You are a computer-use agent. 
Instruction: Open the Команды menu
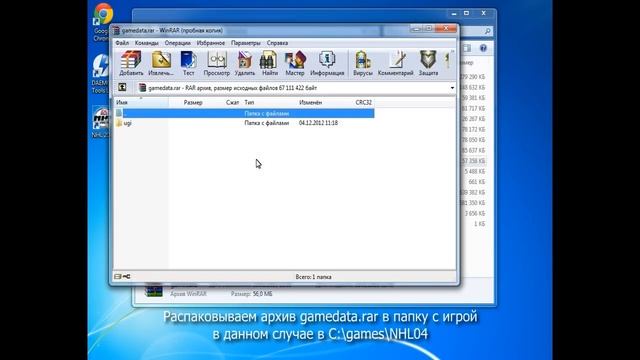[147, 43]
